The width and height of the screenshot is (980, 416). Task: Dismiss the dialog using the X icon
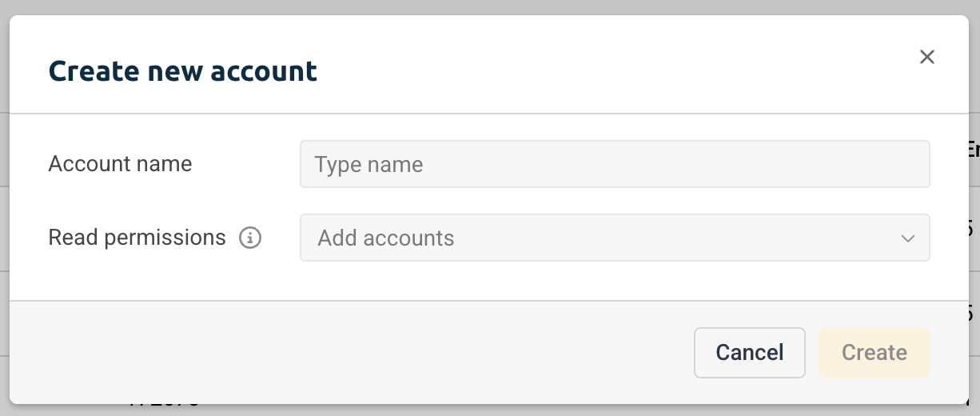[x=926, y=57]
